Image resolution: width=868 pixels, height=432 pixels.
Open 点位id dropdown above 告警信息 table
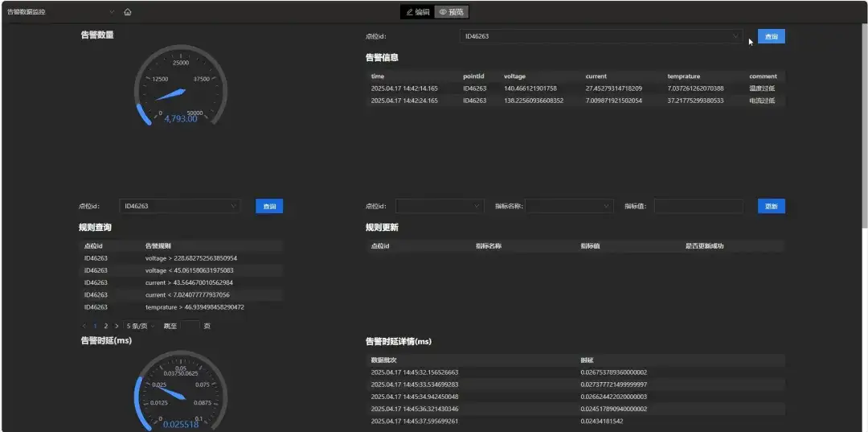(x=600, y=36)
